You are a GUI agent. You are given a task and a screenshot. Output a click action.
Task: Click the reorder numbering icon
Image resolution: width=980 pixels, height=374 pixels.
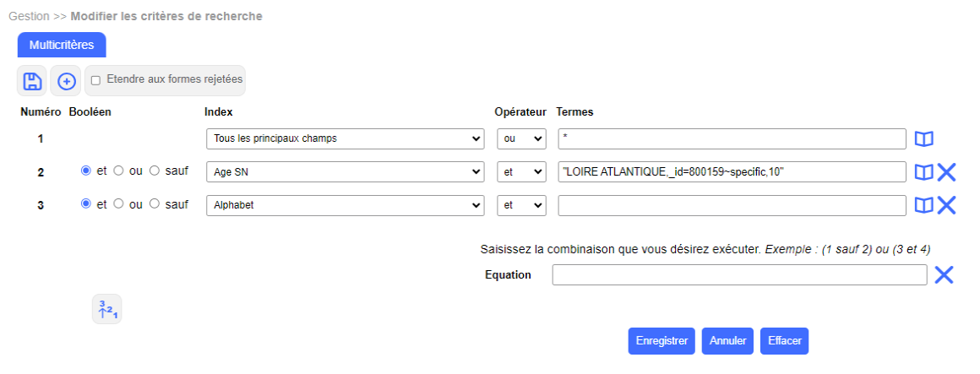pyautogui.click(x=107, y=310)
